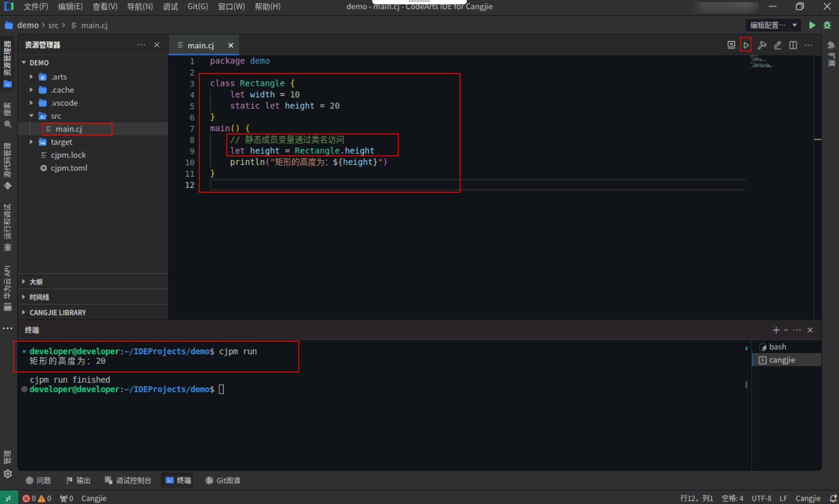Open terminal panel more actions ellipsis
Image resolution: width=839 pixels, height=504 pixels.
tap(797, 330)
